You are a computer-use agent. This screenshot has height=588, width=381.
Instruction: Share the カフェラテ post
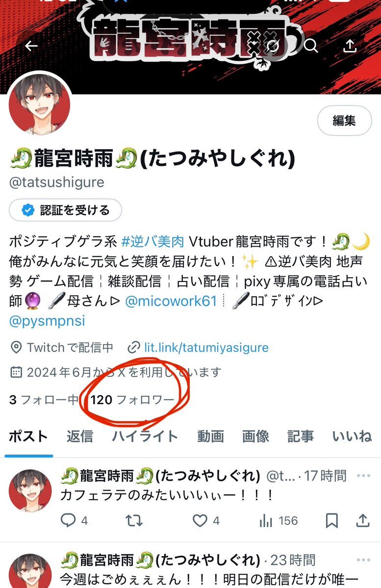tap(363, 520)
